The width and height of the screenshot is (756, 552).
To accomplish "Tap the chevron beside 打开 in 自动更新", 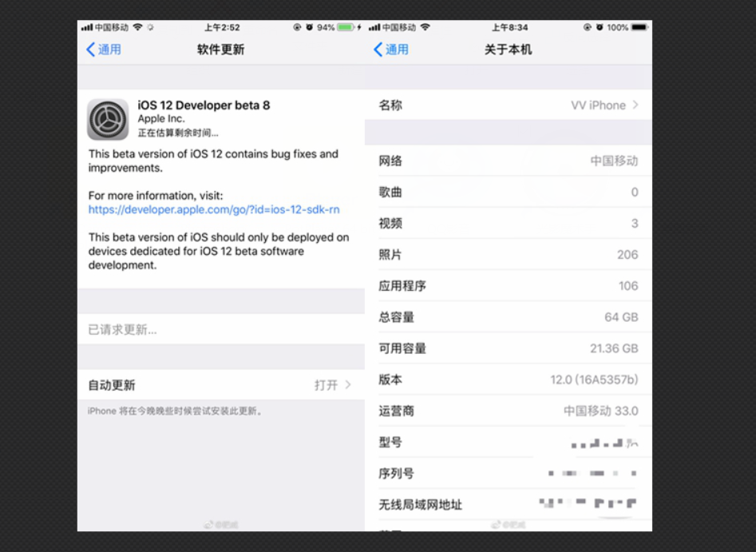I will [348, 384].
